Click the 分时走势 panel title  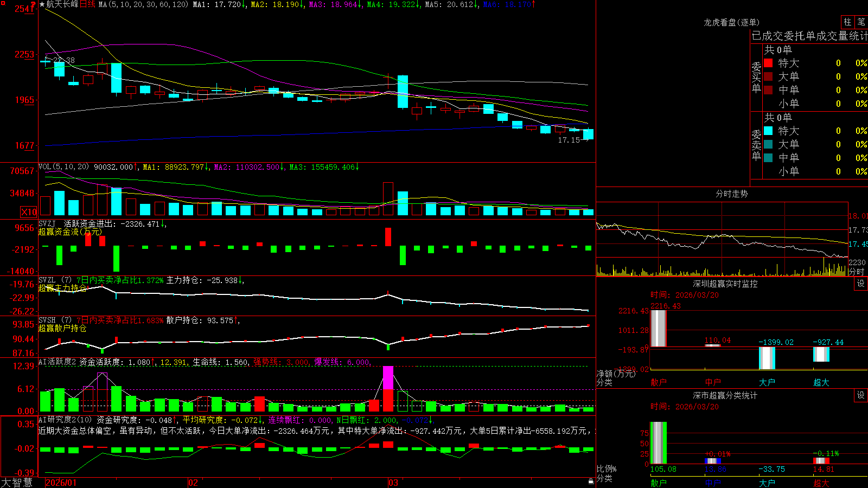pyautogui.click(x=731, y=194)
